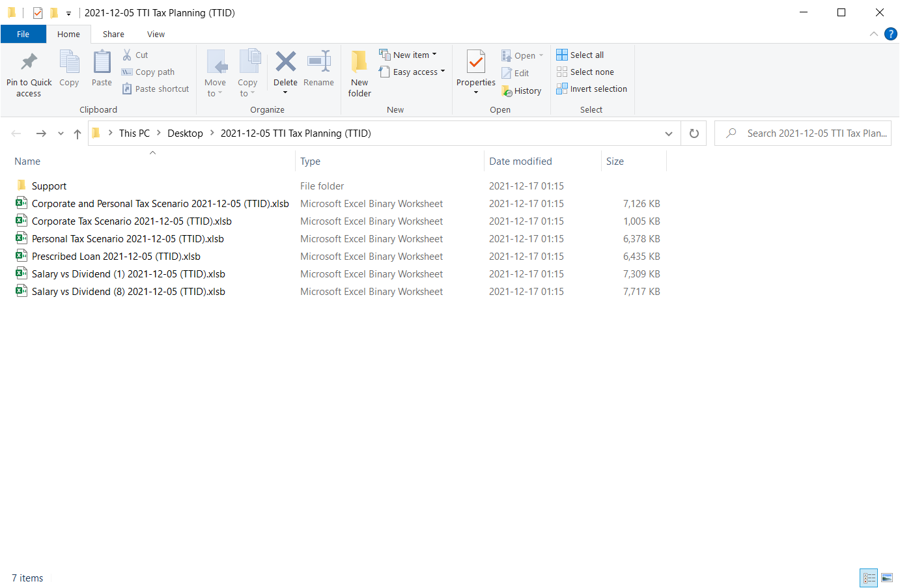Open the recent locations dropdown
This screenshot has height=588, width=900.
pos(61,133)
